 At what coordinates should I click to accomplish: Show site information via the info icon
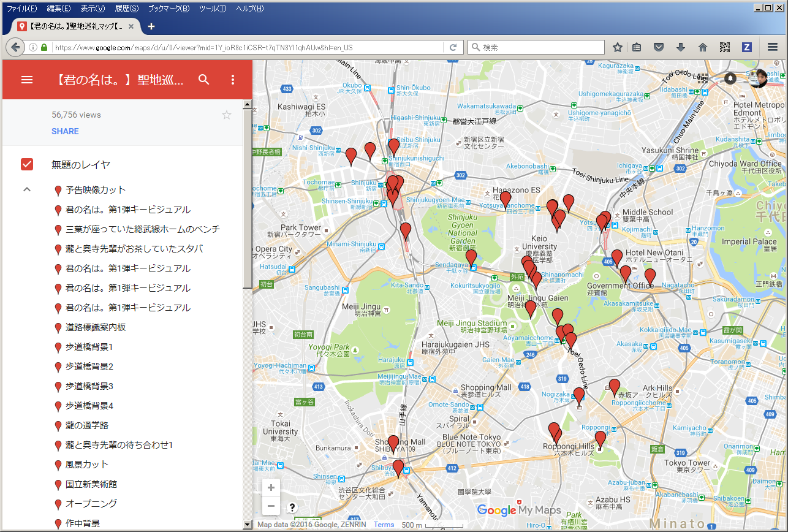coord(32,47)
